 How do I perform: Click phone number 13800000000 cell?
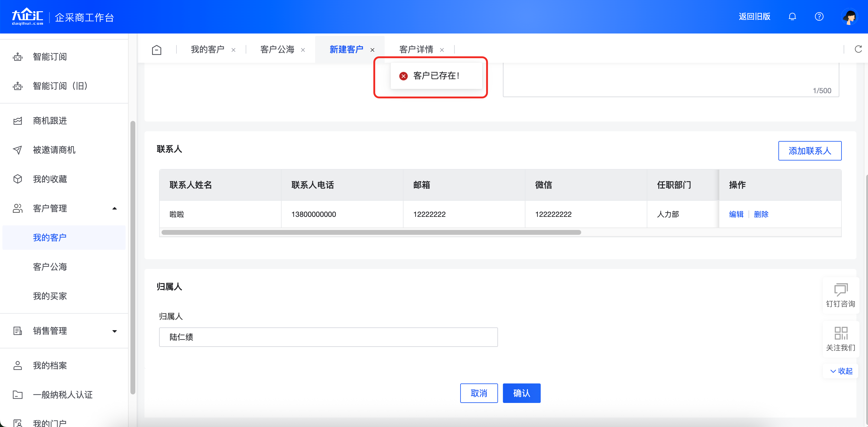pos(342,214)
